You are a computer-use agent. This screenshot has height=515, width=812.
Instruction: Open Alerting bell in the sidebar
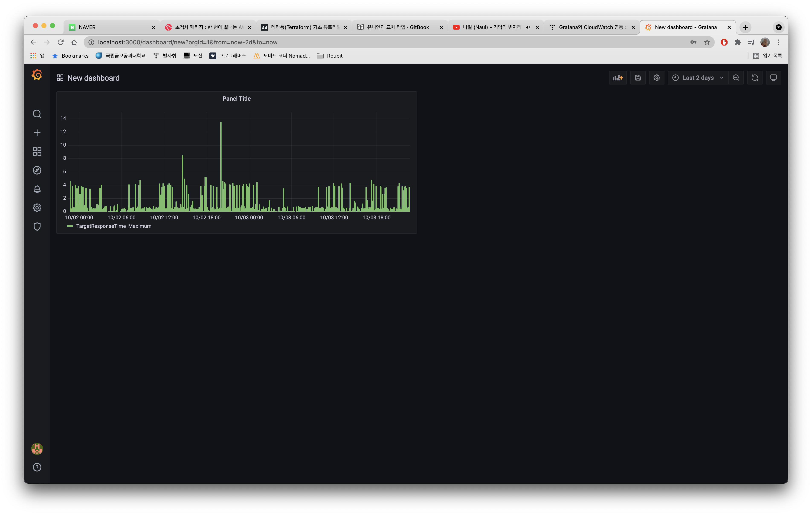[x=37, y=189]
